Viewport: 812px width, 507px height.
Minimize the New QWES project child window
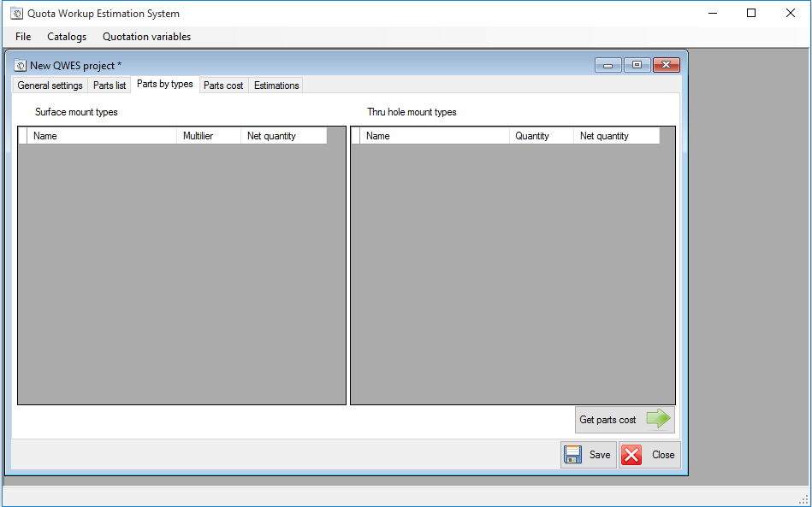(x=608, y=65)
